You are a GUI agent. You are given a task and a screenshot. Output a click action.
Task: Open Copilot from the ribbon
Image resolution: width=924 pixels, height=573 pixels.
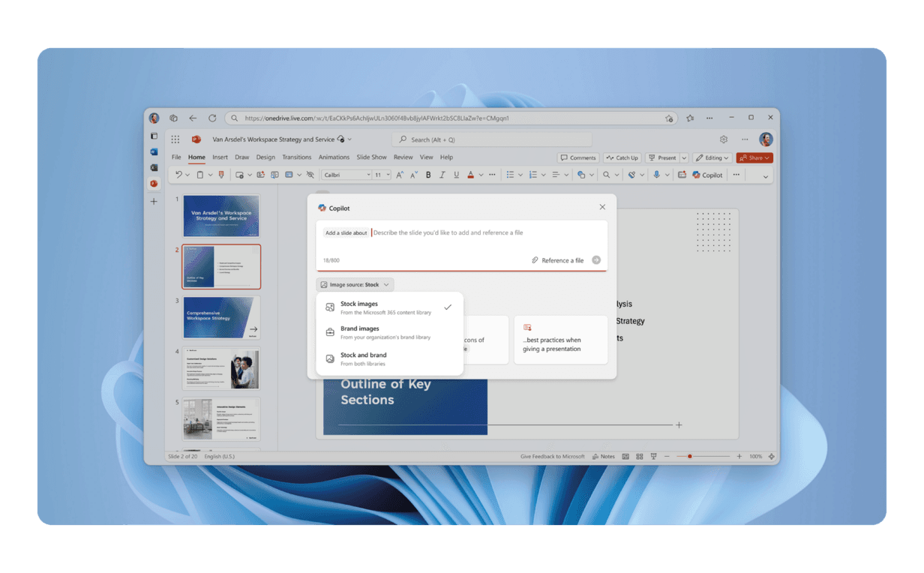(707, 175)
